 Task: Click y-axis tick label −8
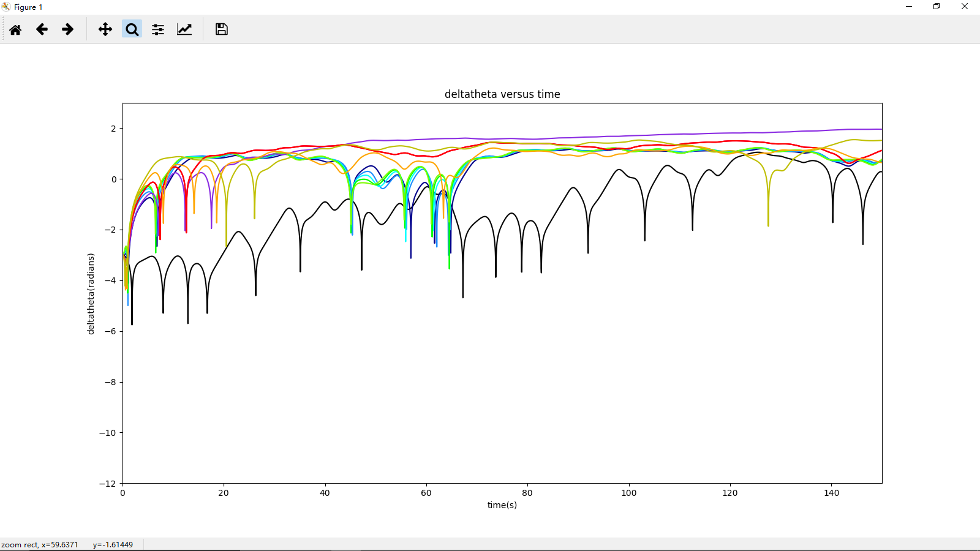[110, 382]
